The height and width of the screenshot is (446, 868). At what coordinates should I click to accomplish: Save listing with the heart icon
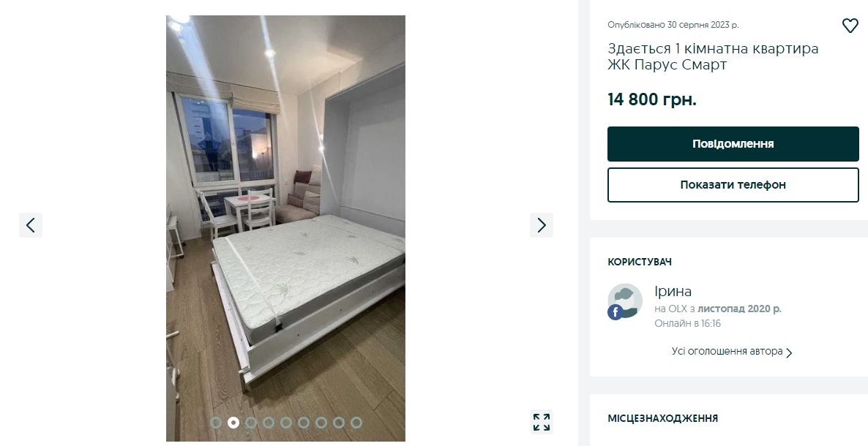point(850,26)
